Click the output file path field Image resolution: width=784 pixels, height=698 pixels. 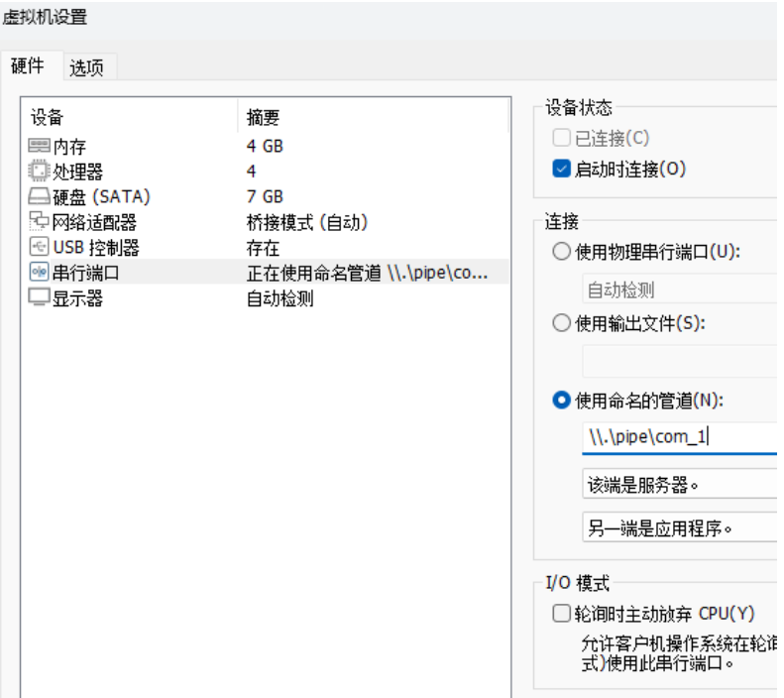point(680,361)
